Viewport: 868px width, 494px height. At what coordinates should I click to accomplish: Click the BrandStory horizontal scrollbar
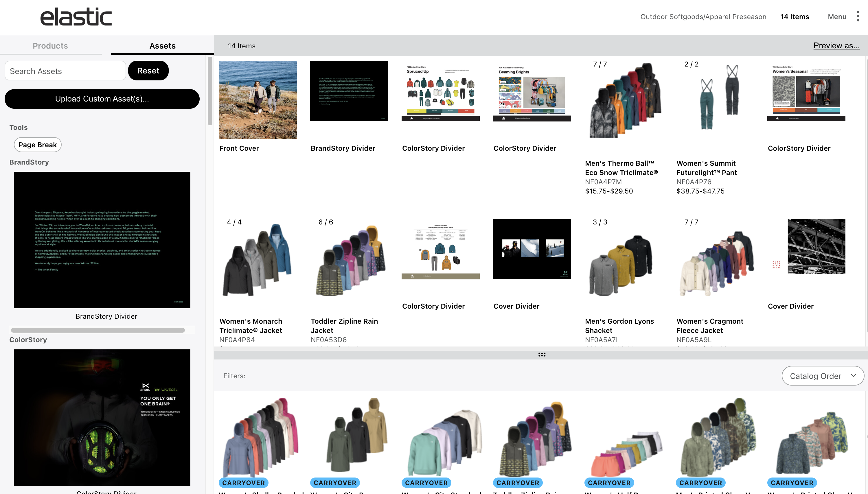click(x=98, y=330)
